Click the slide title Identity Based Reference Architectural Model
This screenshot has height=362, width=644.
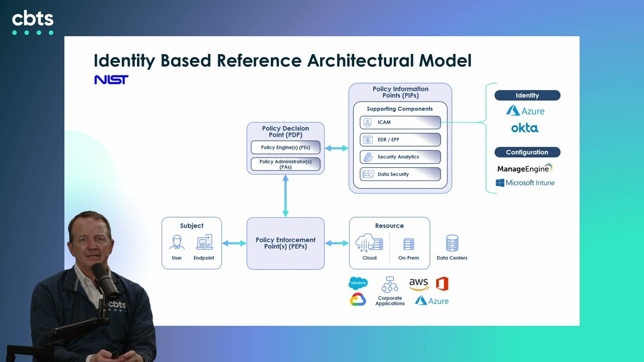282,61
